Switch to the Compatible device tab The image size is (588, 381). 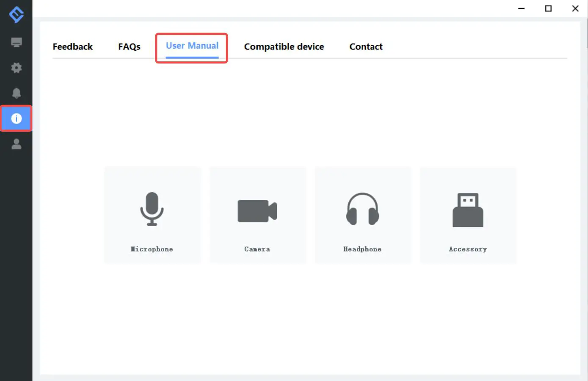pos(284,47)
